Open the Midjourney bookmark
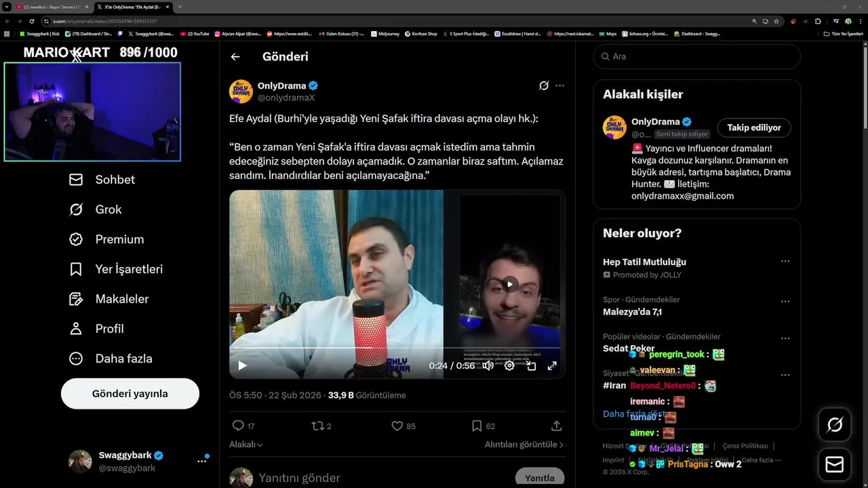The image size is (868, 488). coord(386,33)
